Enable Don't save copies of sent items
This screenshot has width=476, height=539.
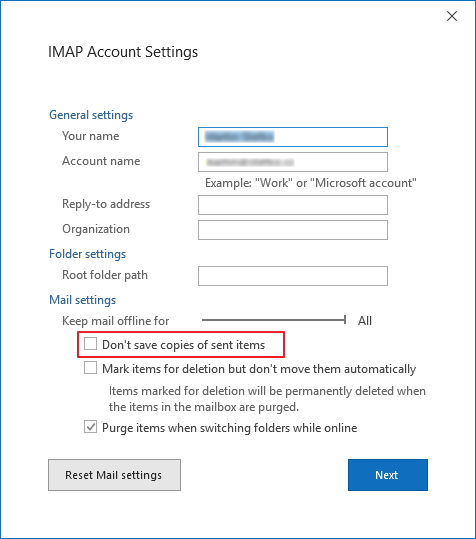(x=90, y=344)
